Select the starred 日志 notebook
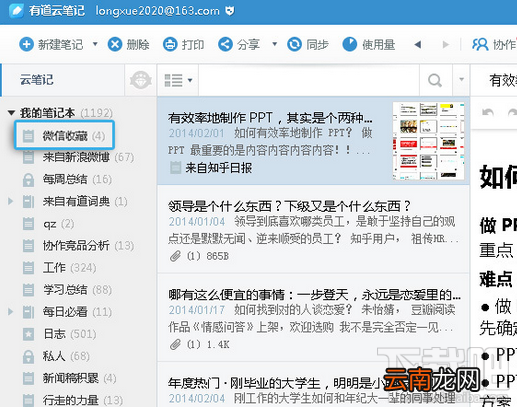The width and height of the screenshot is (517, 408). click(x=60, y=334)
